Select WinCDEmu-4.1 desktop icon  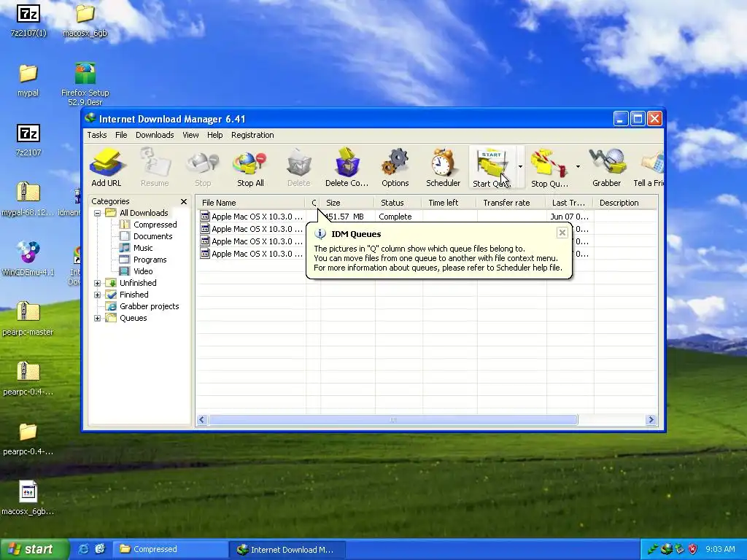tap(28, 259)
